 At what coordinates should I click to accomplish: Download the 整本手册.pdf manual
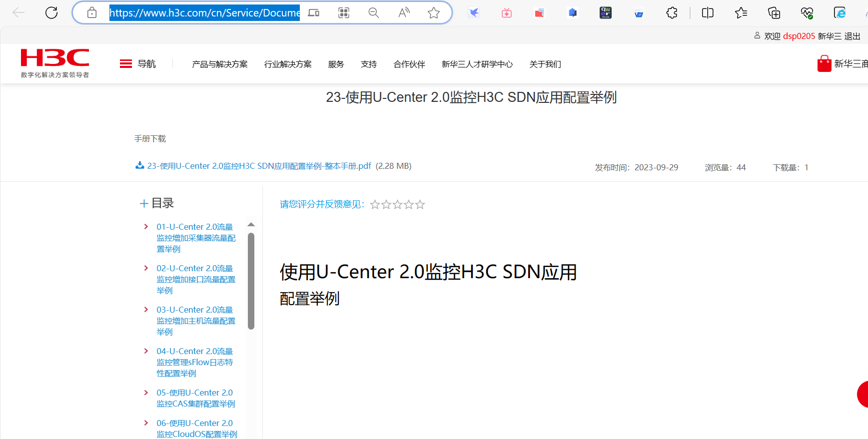(x=259, y=166)
